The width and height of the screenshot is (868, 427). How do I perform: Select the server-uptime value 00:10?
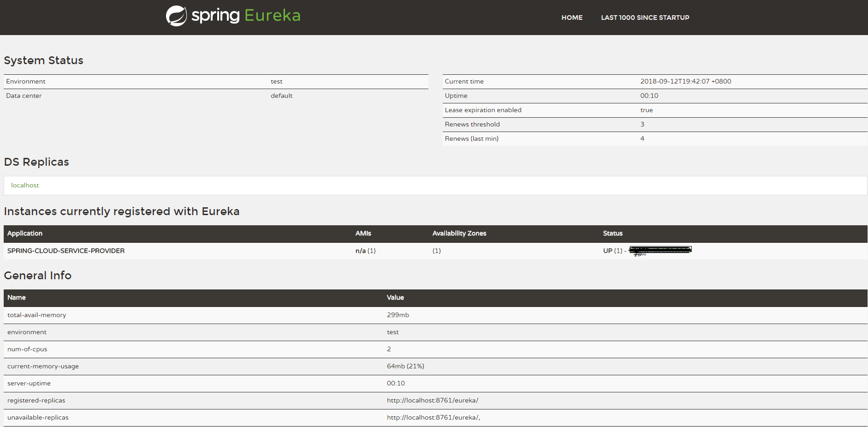[x=396, y=383]
